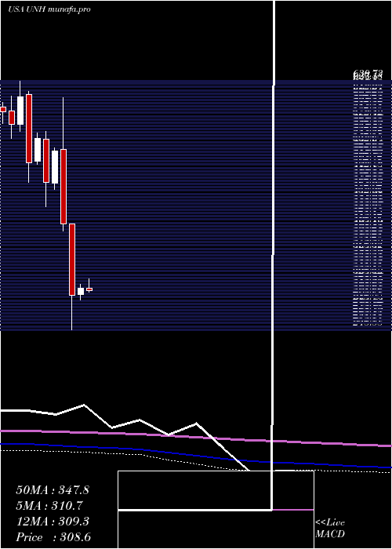Click the '<<Live MACD' label
The height and width of the screenshot is (549, 392).
(330, 529)
